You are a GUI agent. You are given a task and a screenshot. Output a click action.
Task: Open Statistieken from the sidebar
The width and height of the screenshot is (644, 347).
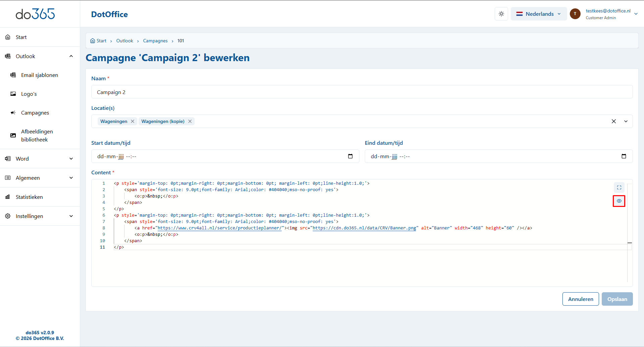click(29, 197)
